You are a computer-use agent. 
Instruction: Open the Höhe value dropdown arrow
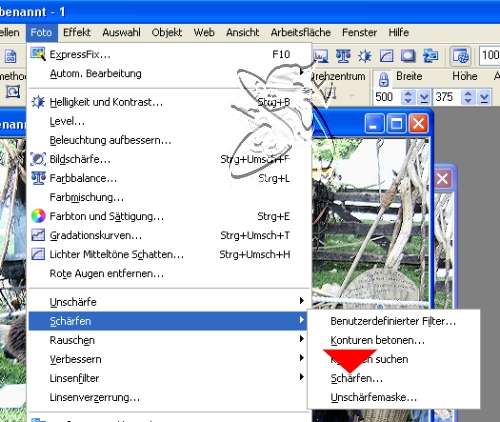tap(484, 97)
